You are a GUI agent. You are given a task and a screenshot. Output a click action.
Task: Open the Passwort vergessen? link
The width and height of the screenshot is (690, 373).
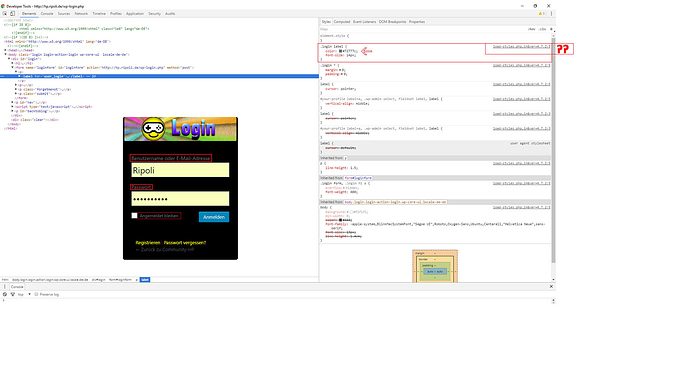pyautogui.click(x=185, y=243)
